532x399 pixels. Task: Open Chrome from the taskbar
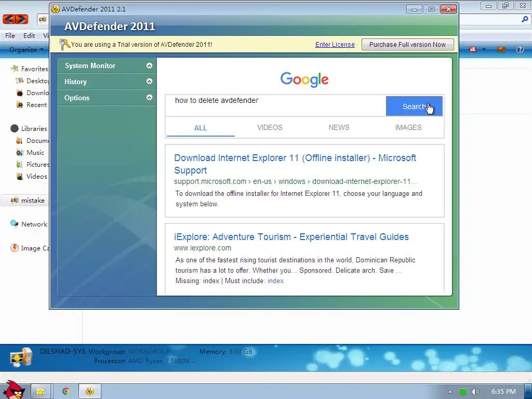click(x=66, y=392)
